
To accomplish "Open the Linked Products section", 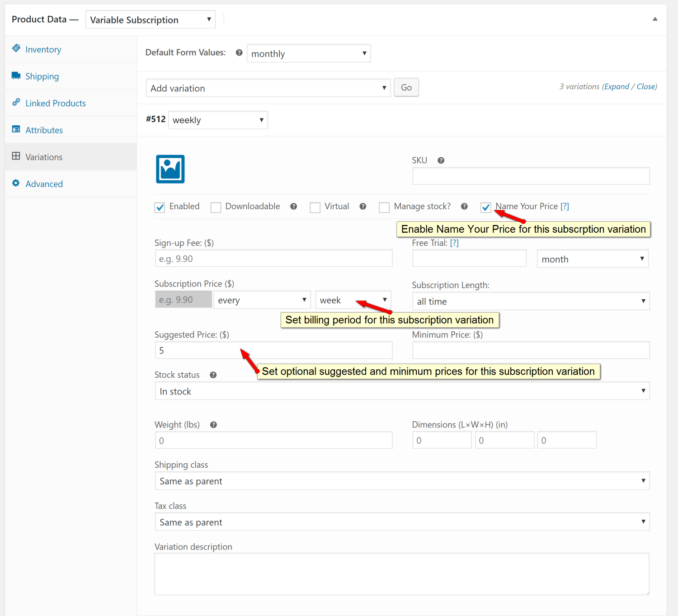I will point(55,103).
